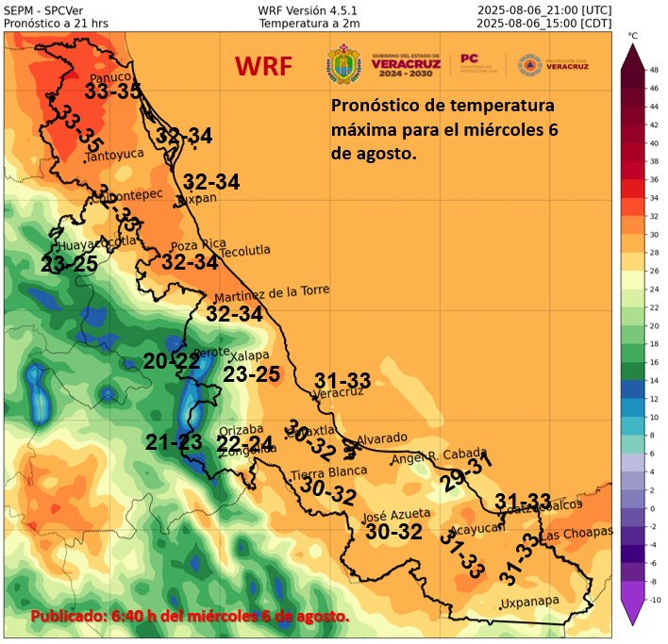Click the Gobierno del Estado de Veracruz logo

[x=407, y=64]
